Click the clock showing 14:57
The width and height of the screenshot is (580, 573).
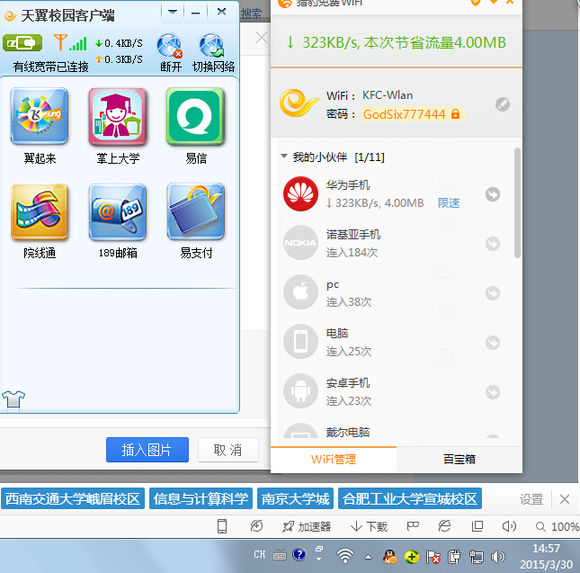tap(546, 548)
